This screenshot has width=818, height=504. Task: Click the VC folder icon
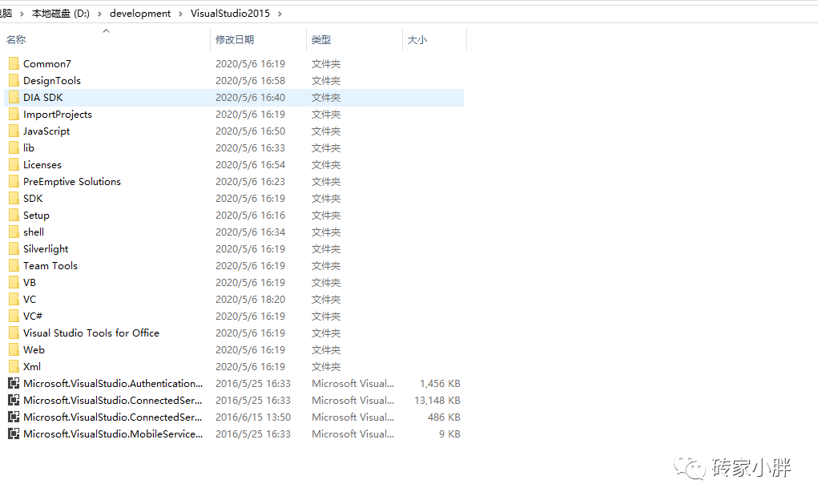pos(14,300)
